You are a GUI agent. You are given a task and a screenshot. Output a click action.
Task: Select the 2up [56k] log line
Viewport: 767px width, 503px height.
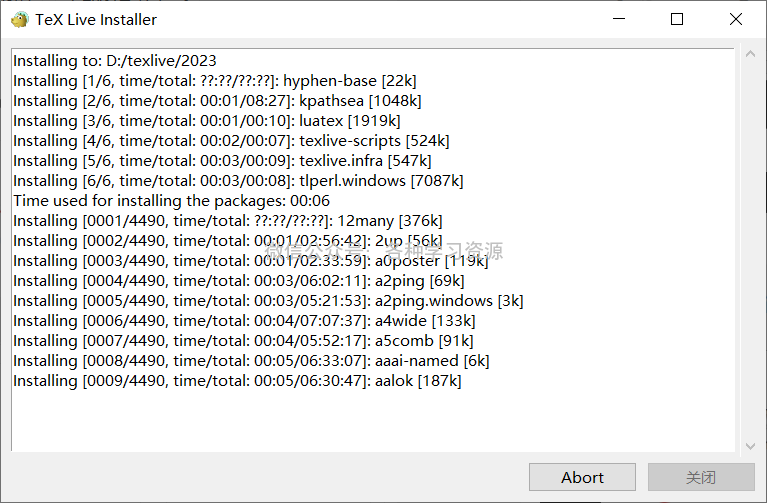pyautogui.click(x=228, y=241)
